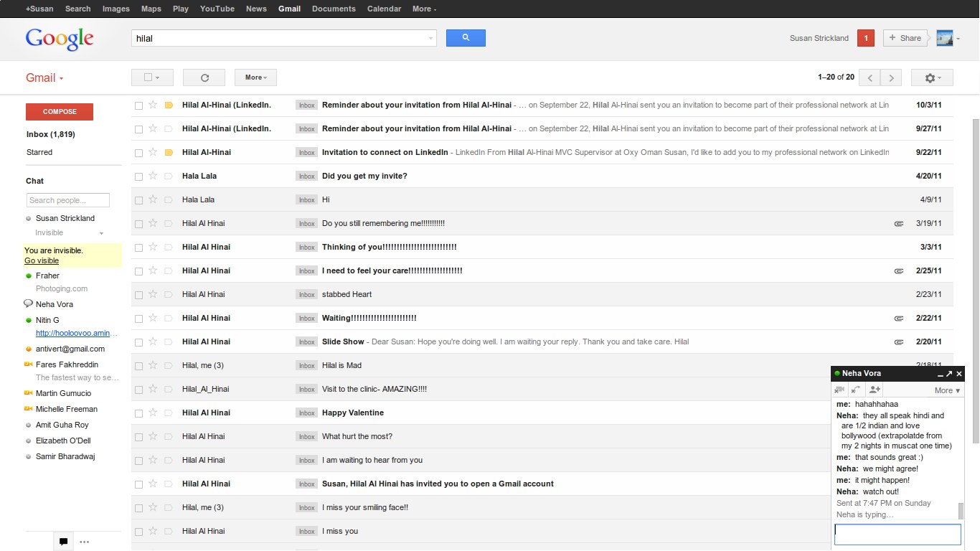Screen dimensions: 980x551
Task: Go to older results arrow
Action: pyautogui.click(x=891, y=77)
